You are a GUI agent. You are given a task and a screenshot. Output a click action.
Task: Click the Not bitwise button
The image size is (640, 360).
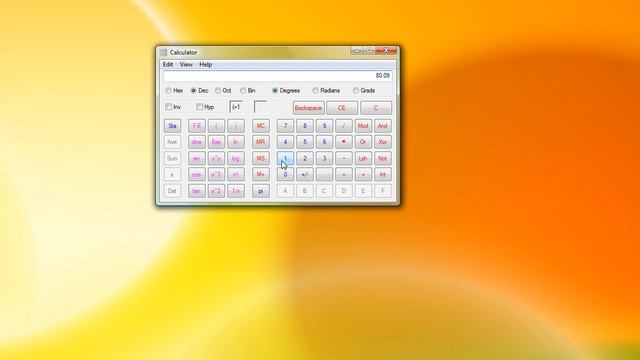click(x=383, y=158)
